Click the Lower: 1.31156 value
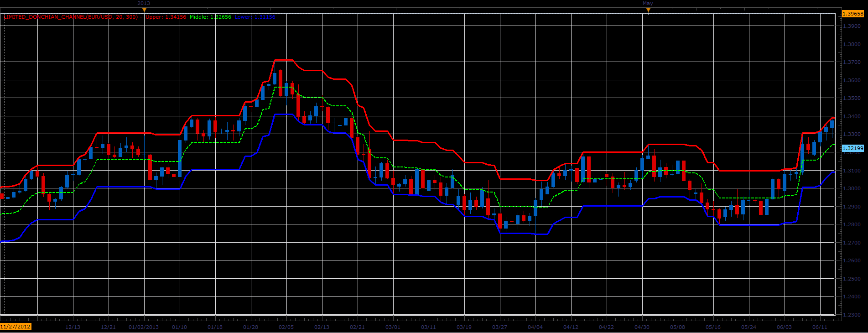Screen dimensions: 868x333 click(x=255, y=17)
